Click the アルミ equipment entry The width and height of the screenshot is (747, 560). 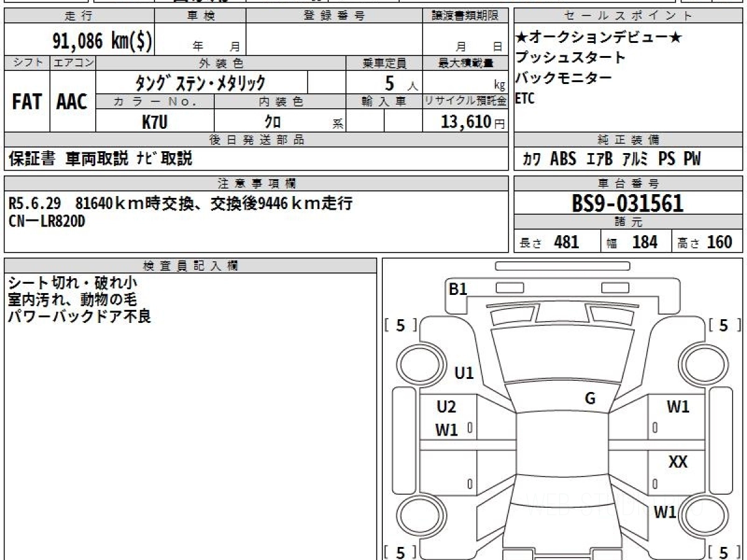(x=635, y=159)
